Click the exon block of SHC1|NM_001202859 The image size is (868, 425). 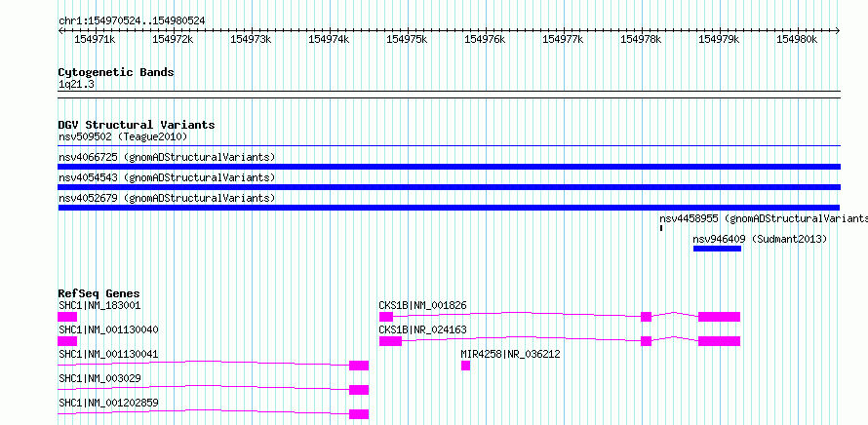[x=359, y=414]
